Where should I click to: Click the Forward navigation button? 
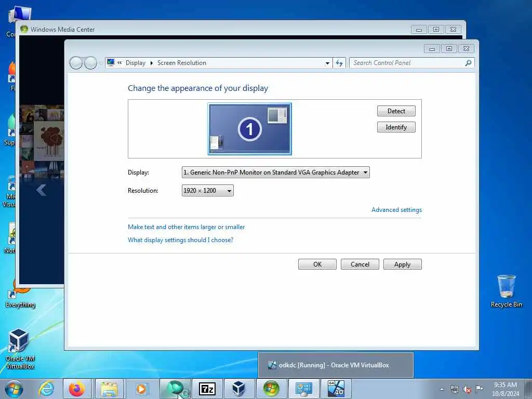(x=90, y=63)
